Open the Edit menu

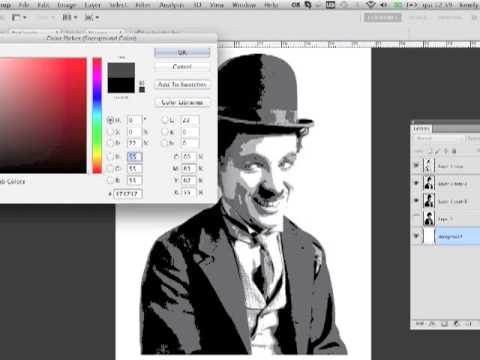(x=43, y=5)
